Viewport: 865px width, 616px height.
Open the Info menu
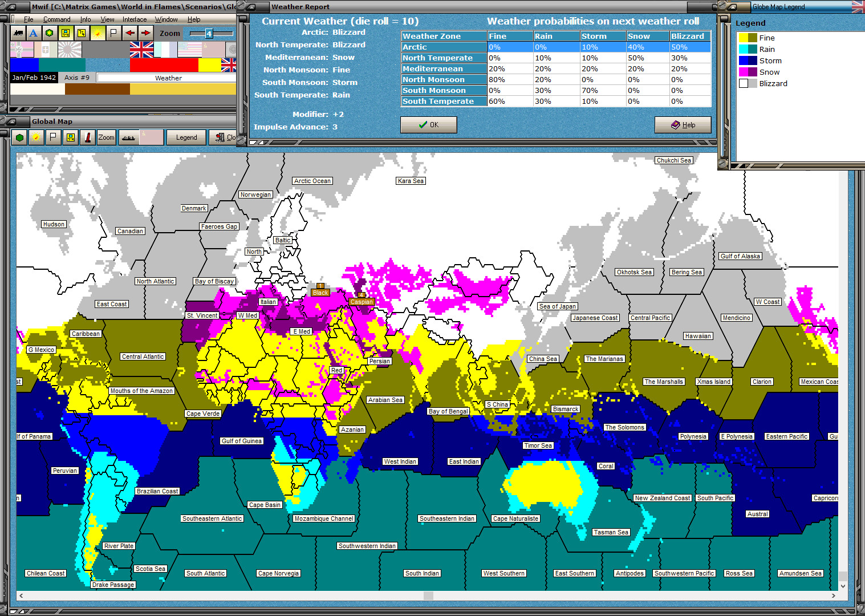point(86,19)
